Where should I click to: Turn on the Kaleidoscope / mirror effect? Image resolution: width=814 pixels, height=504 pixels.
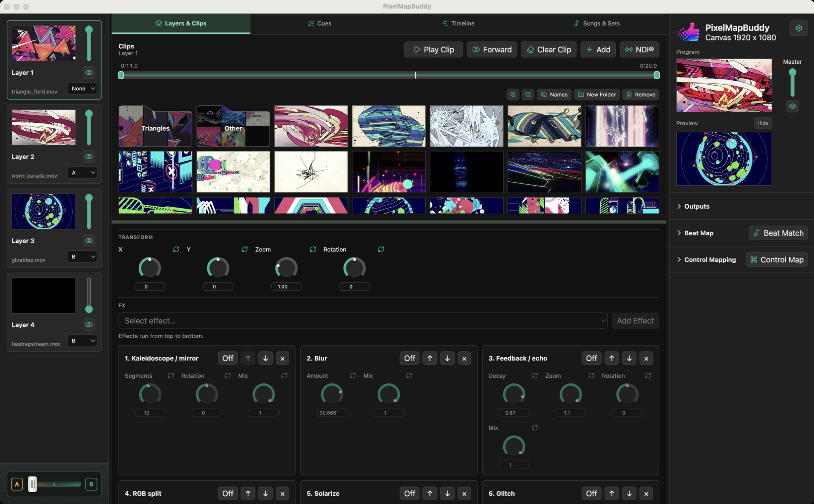point(228,358)
